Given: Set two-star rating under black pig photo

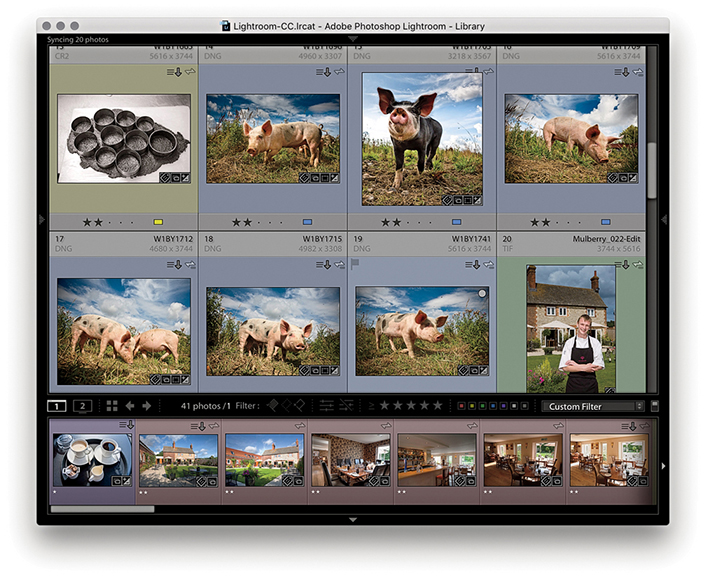Looking at the screenshot, I should 397,222.
